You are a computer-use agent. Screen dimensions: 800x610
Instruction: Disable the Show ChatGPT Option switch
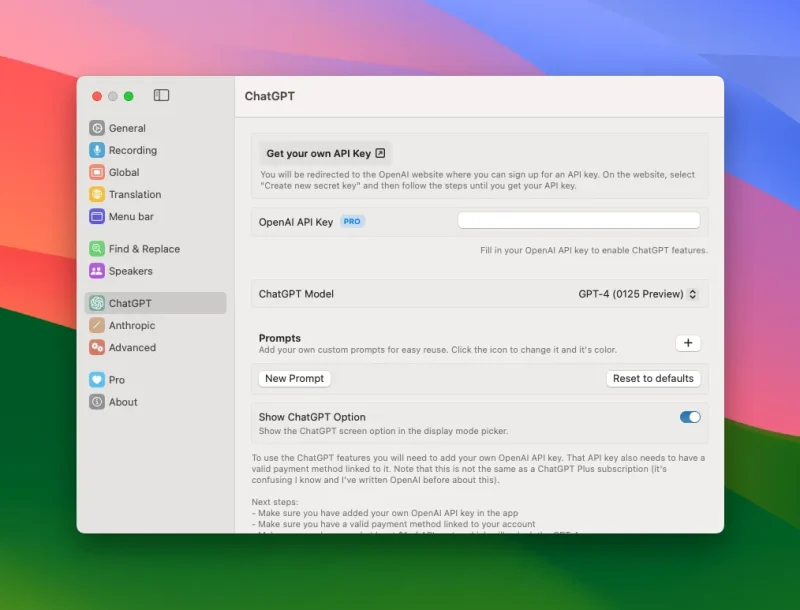tap(689, 418)
